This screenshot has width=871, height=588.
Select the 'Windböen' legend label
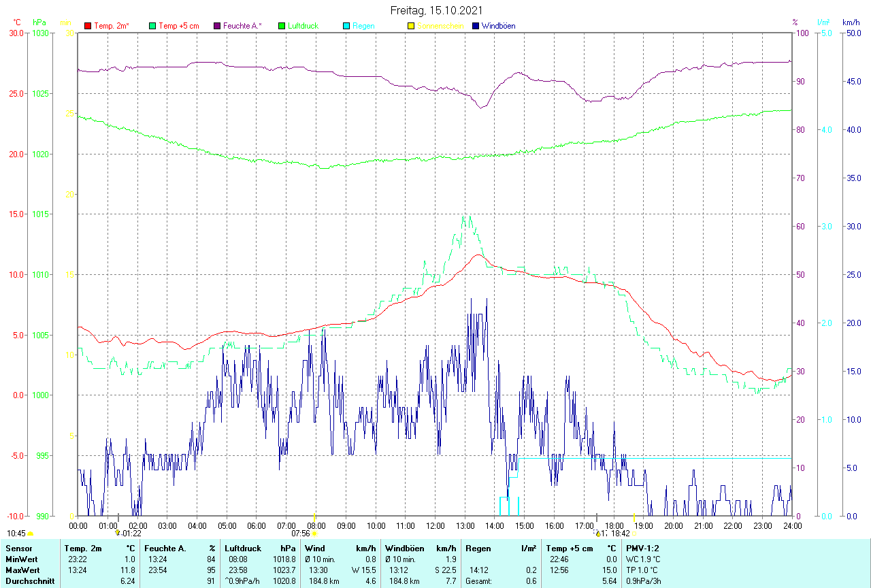pyautogui.click(x=498, y=26)
